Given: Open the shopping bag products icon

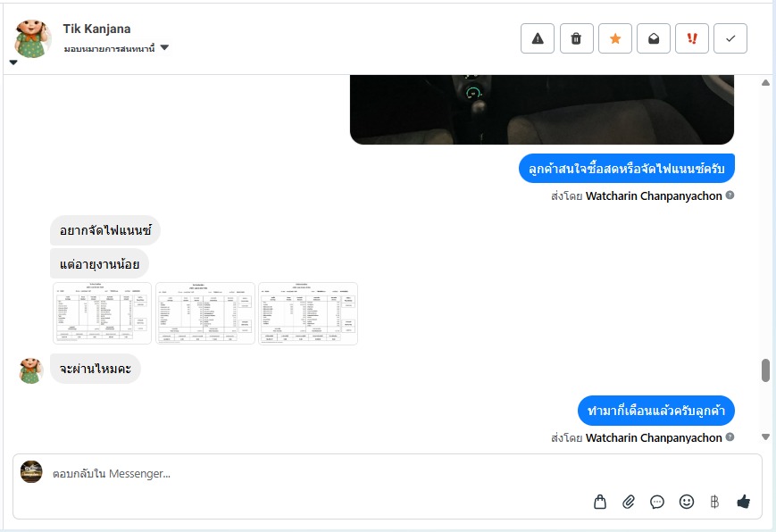Looking at the screenshot, I should pyautogui.click(x=600, y=502).
